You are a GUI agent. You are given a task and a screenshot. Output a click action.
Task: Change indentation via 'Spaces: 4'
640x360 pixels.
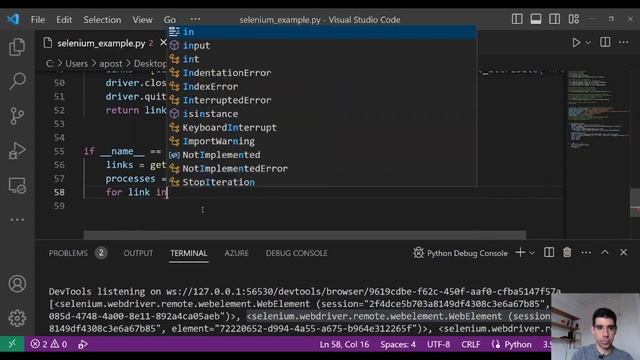tap(398, 344)
